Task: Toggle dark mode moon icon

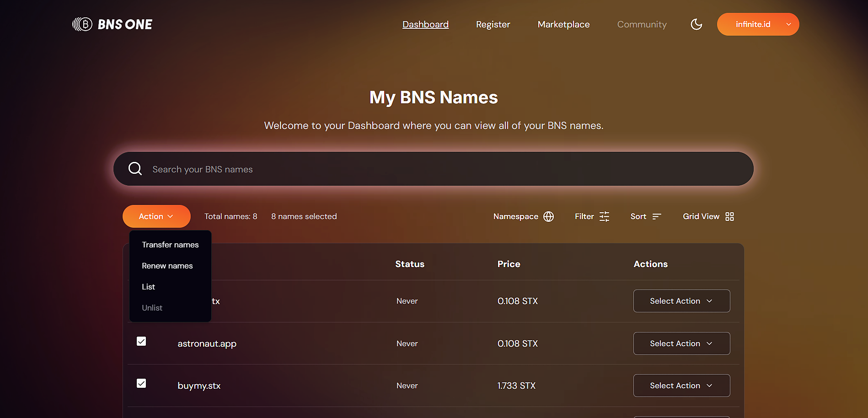Action: [696, 24]
